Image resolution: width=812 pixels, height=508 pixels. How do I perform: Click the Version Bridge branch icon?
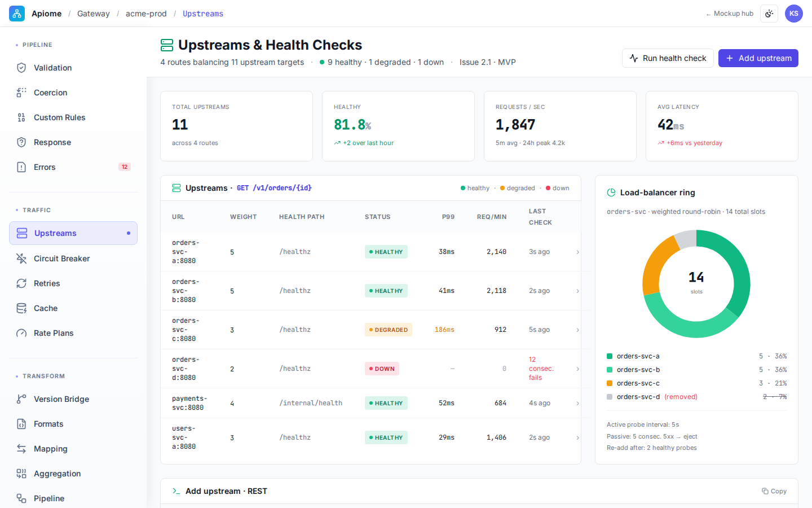coord(21,399)
